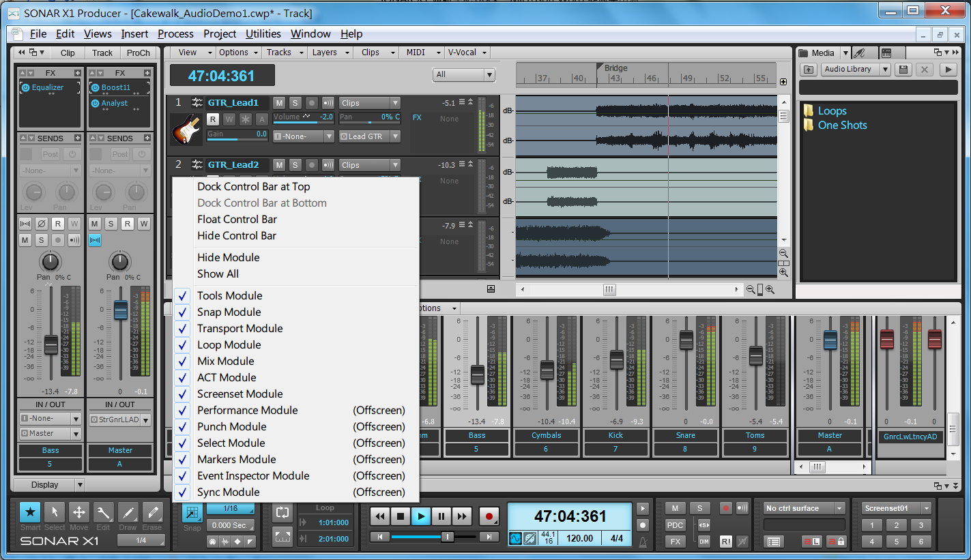This screenshot has height=560, width=971.
Task: Activate the Move tool
Action: 79,514
